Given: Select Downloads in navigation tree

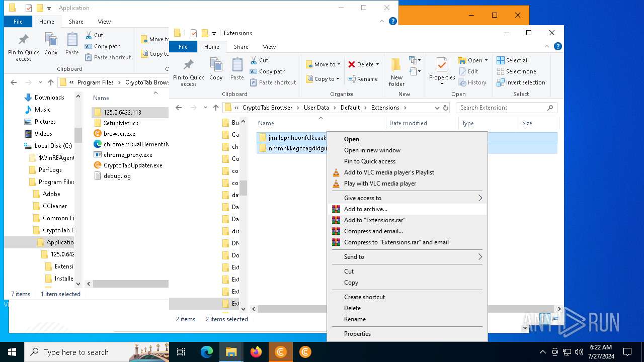Looking at the screenshot, I should tap(49, 98).
